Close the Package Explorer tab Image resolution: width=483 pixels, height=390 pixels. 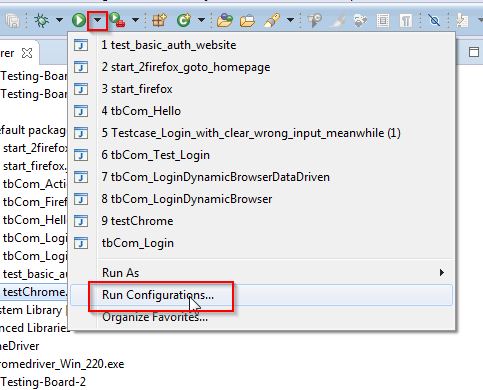point(27,53)
